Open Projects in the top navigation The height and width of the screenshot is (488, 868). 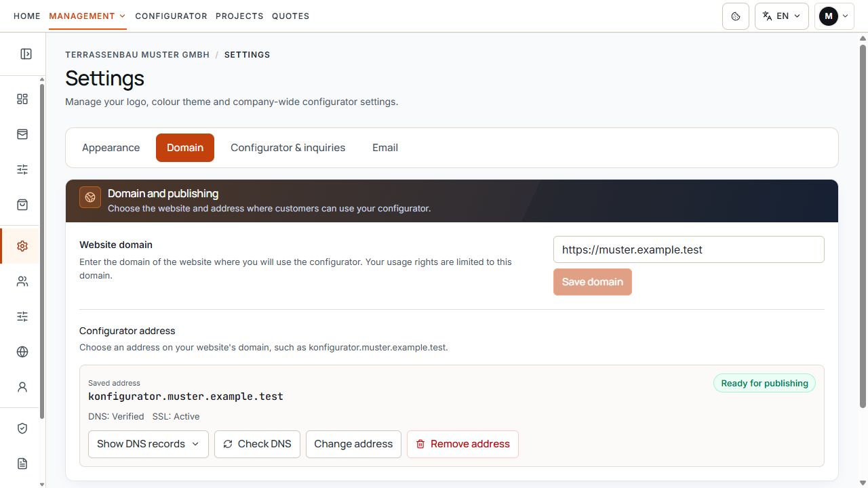[239, 16]
